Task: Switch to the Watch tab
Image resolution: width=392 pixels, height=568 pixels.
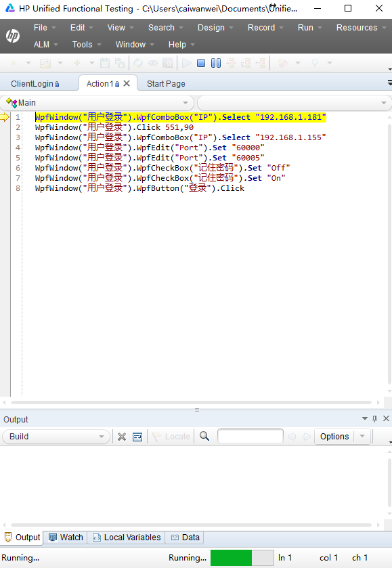Action: coord(66,538)
